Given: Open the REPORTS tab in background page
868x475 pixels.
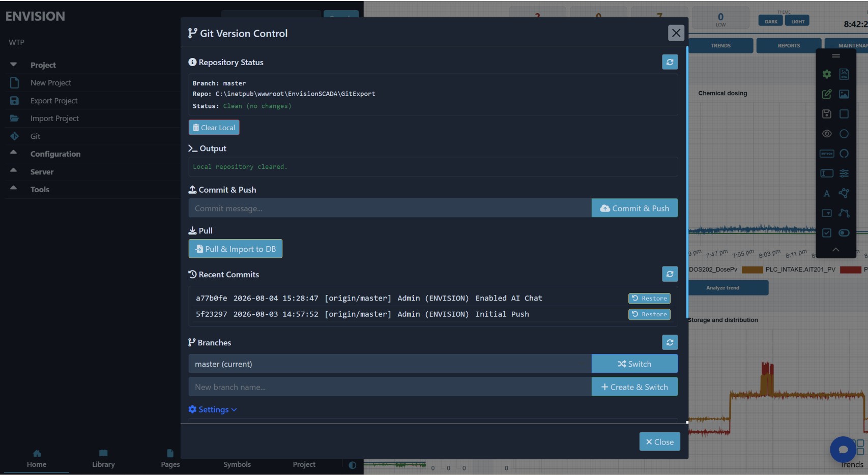Looking at the screenshot, I should [x=789, y=46].
